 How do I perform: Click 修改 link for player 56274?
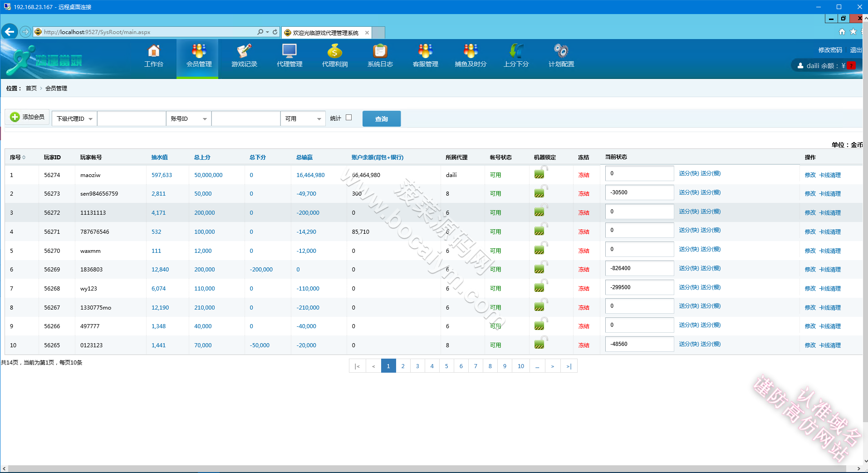810,175
